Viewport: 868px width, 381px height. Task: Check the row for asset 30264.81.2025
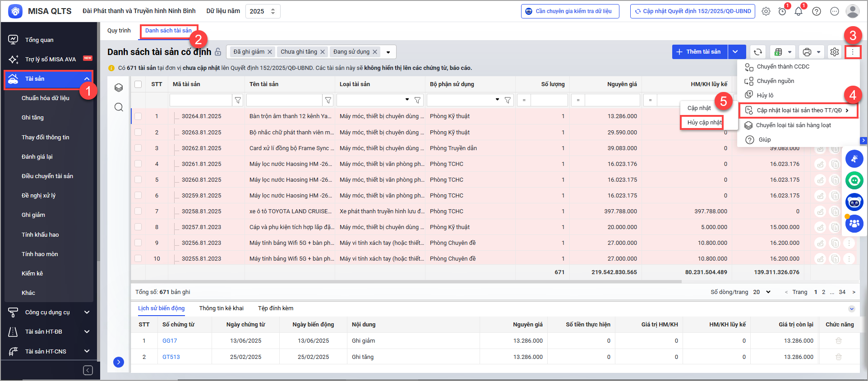138,116
